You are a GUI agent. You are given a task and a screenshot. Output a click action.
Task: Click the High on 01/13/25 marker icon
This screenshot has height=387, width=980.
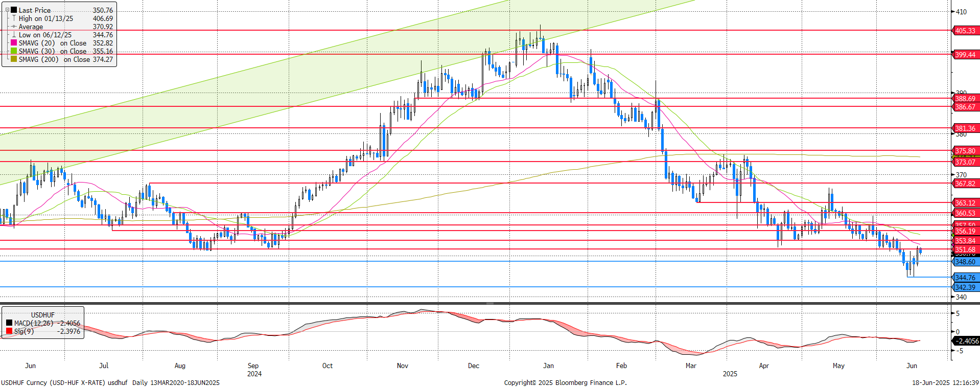click(14, 18)
